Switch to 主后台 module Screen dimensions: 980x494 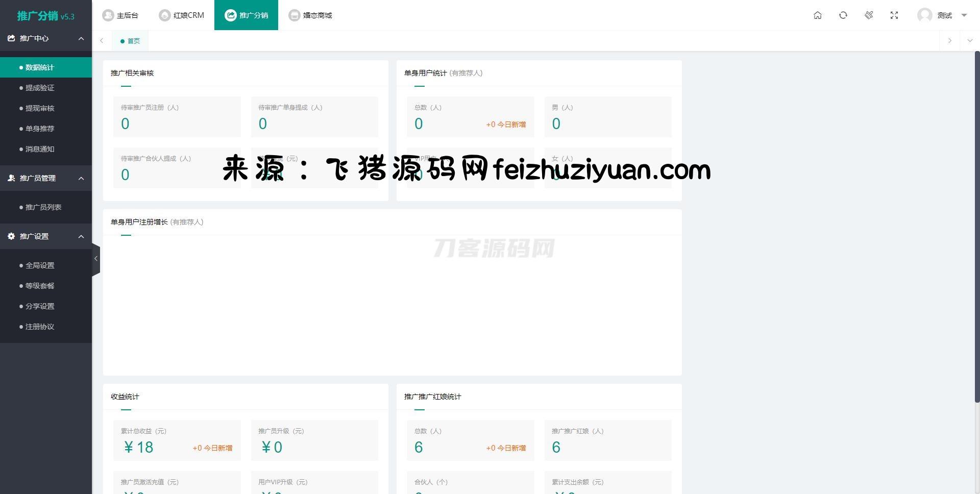point(120,15)
